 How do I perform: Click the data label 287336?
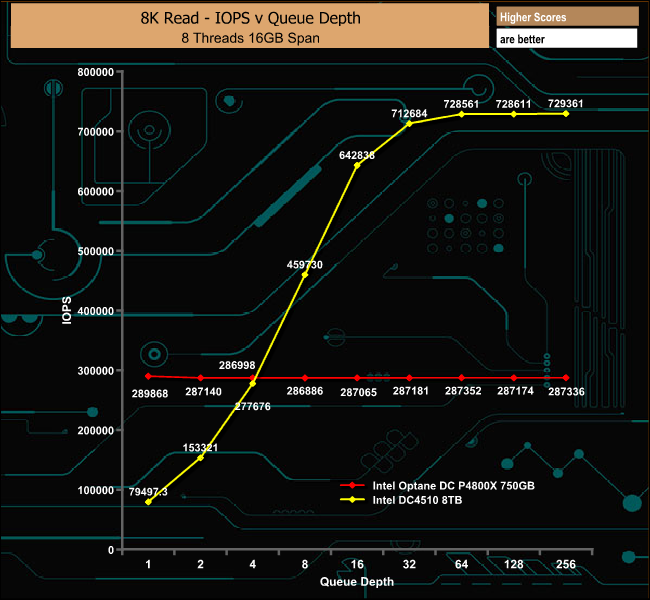(x=566, y=391)
